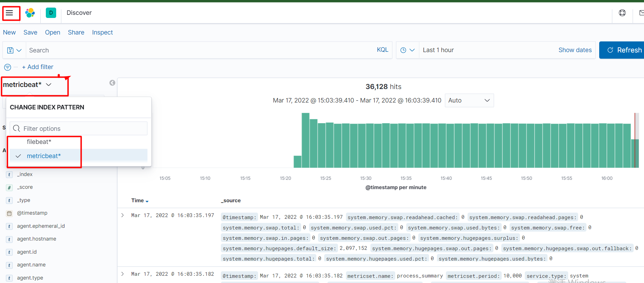Click _score number type icon
Screen dimensions: 644x283
point(9,187)
